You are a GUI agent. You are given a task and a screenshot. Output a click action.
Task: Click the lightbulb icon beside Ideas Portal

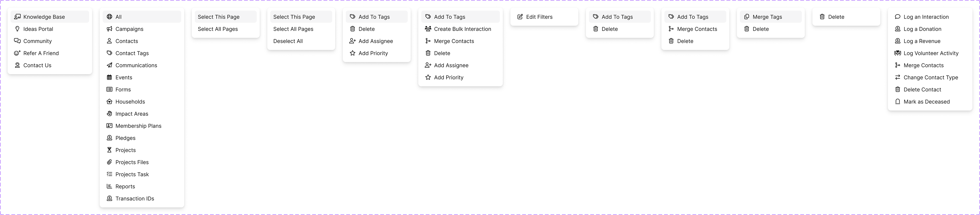17,29
